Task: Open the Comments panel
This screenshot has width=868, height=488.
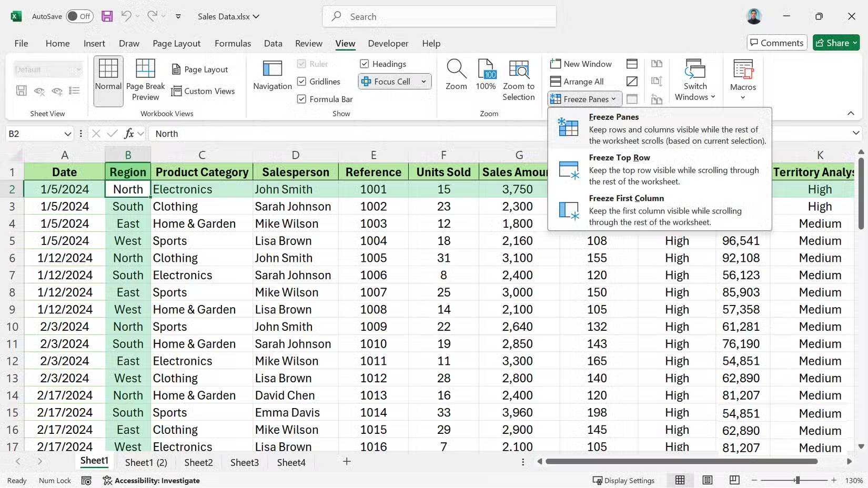Action: (x=776, y=43)
